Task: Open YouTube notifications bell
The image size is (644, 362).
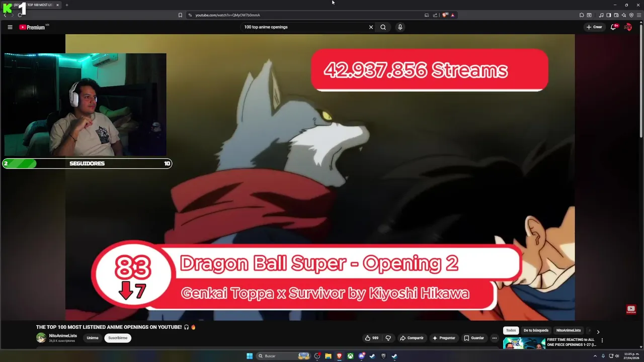Action: pos(613,27)
